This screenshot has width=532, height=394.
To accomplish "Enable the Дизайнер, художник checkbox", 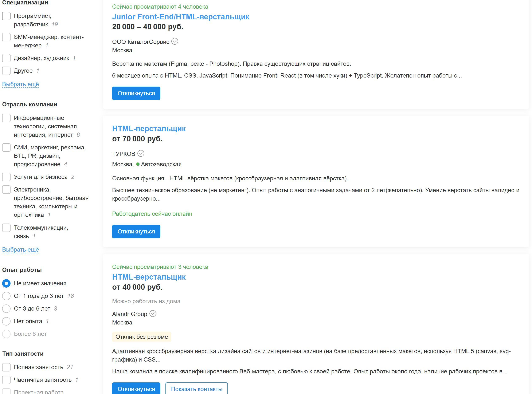I will pyautogui.click(x=7, y=58).
